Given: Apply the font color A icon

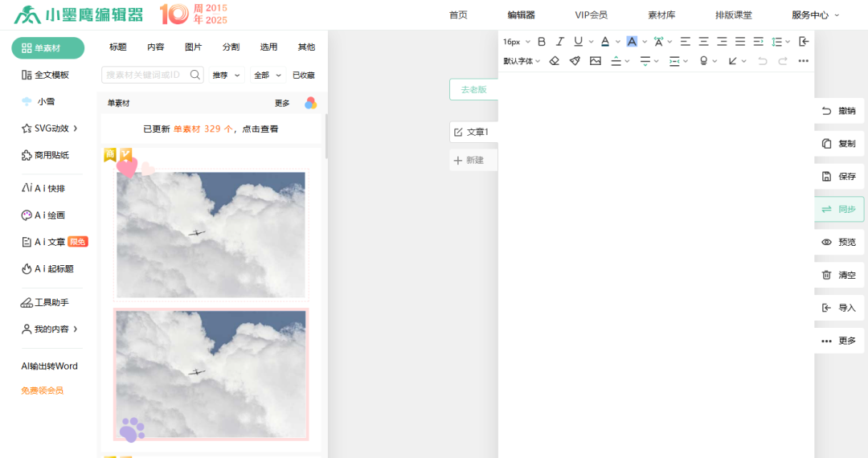Looking at the screenshot, I should click(x=605, y=42).
